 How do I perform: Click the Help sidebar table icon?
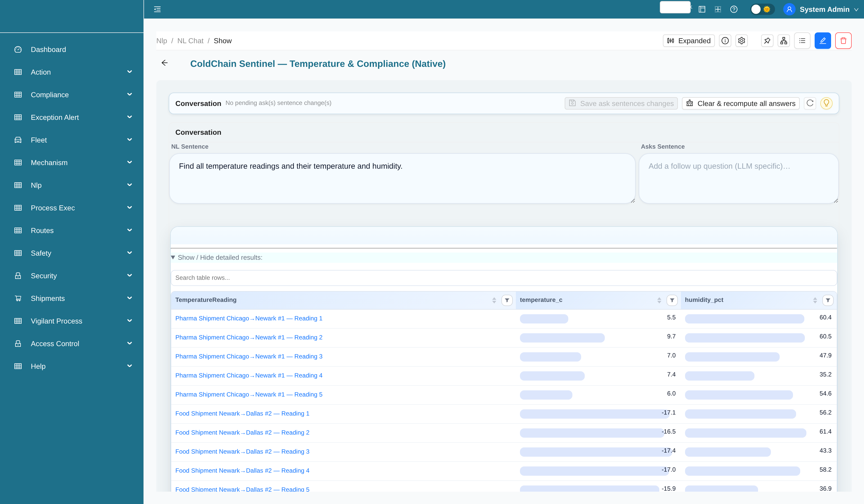[x=18, y=366]
